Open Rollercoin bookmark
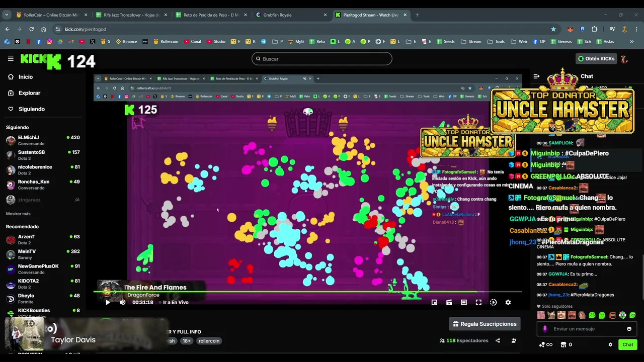 click(166, 42)
